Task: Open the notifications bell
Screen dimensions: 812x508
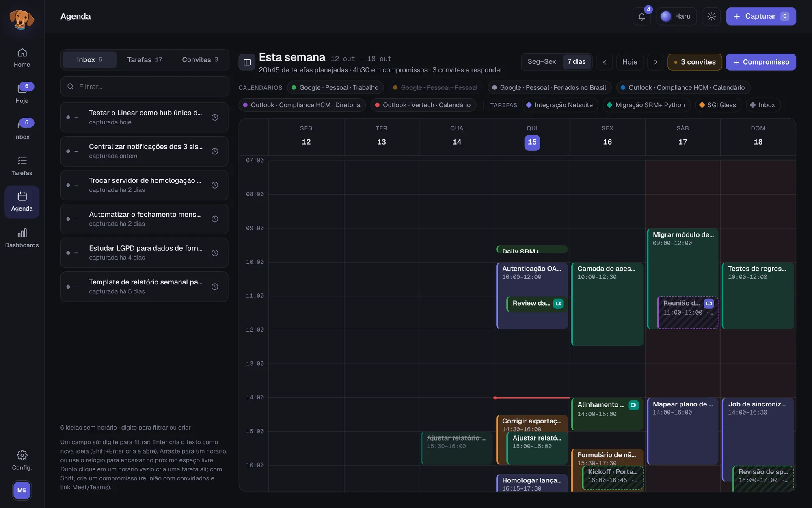Action: [x=641, y=17]
